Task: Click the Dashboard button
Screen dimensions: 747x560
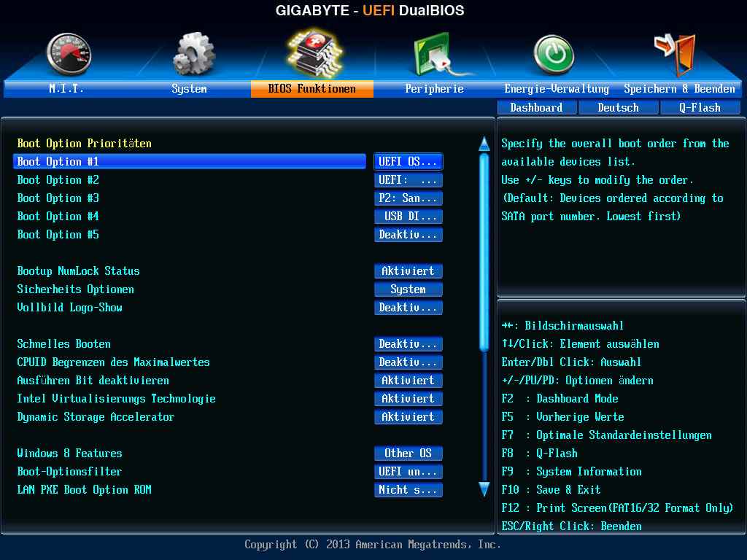Action: click(537, 108)
